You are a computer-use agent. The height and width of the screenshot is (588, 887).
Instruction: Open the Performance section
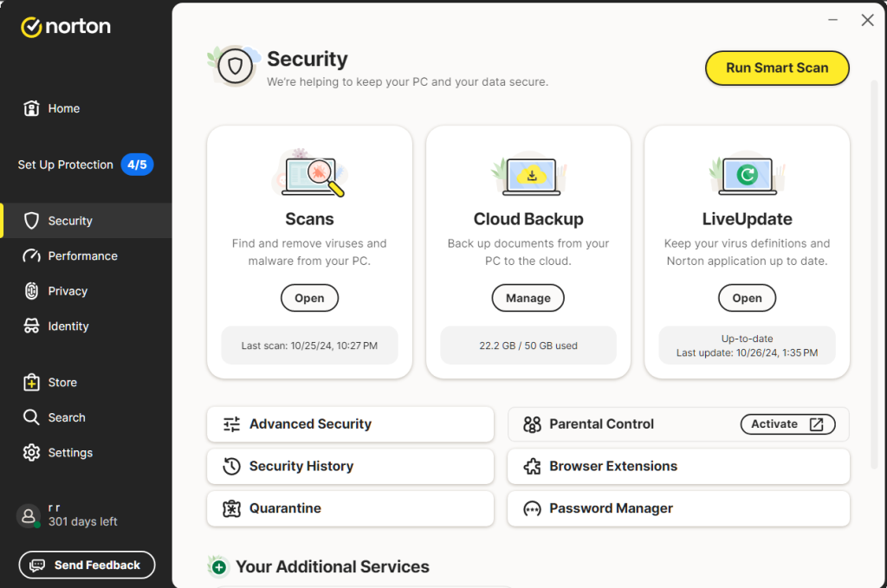(x=82, y=255)
